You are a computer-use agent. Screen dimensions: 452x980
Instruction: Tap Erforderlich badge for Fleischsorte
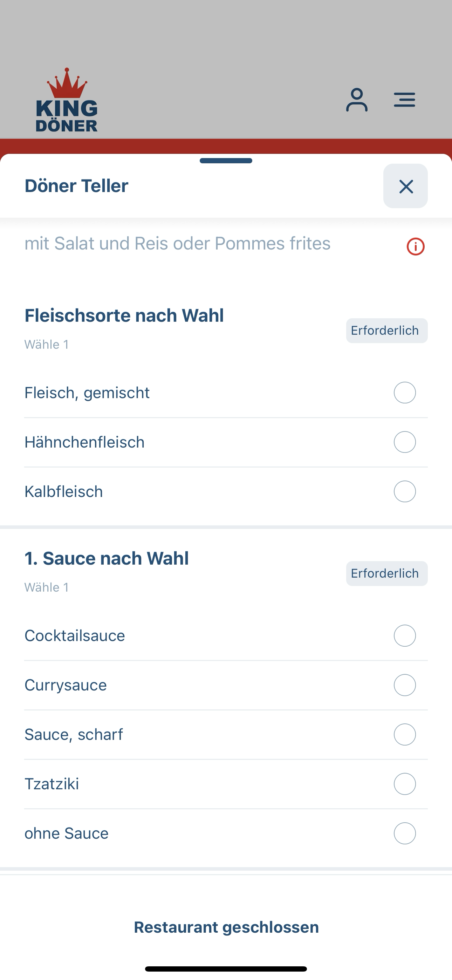pos(386,331)
